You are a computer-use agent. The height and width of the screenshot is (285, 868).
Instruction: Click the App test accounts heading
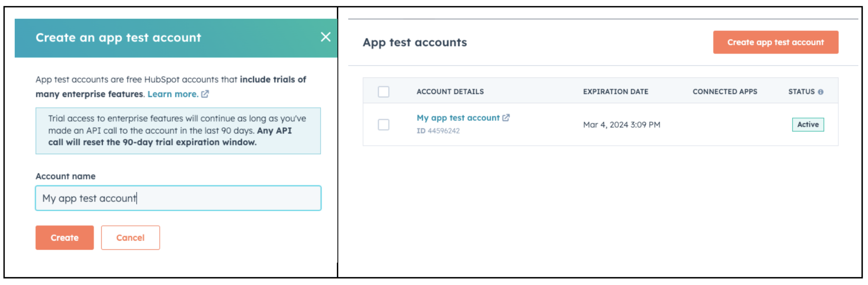tap(415, 42)
